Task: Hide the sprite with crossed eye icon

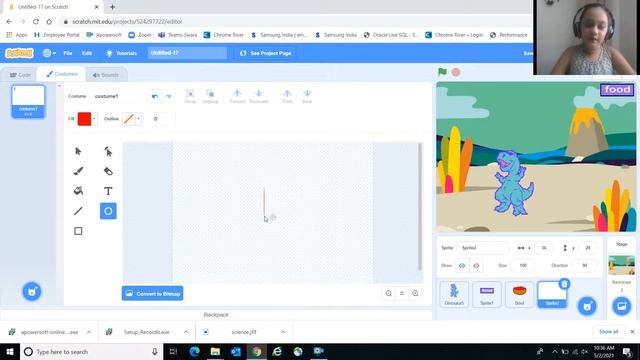Action: (x=476, y=266)
